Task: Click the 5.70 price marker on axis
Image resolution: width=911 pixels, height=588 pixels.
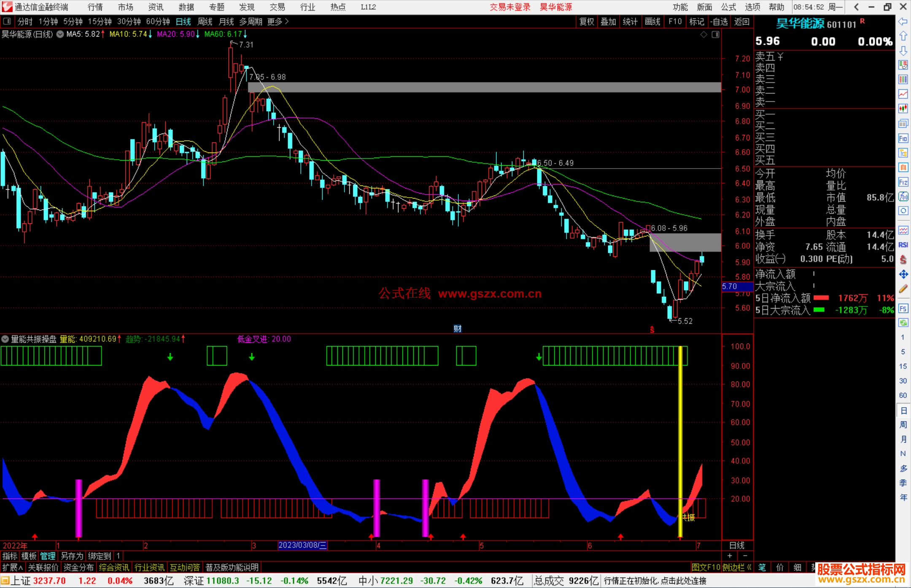Action: (x=737, y=287)
